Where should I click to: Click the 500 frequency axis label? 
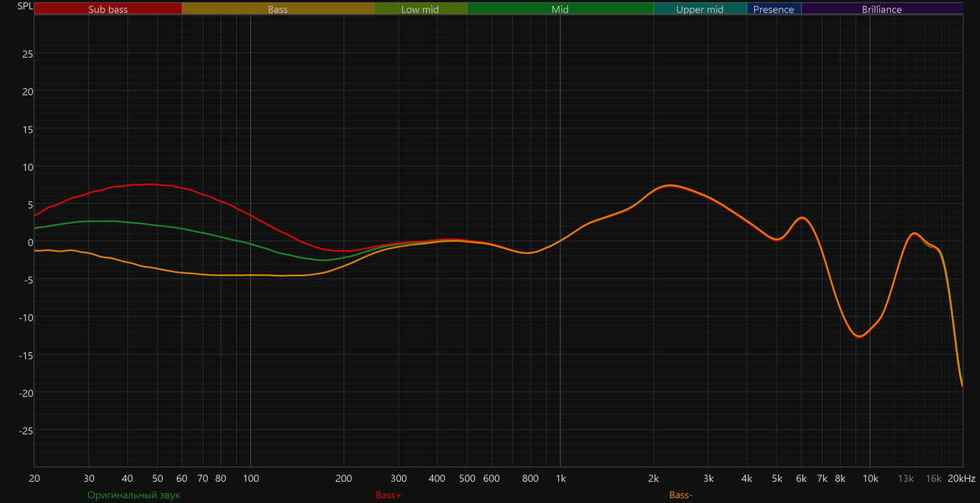coord(467,479)
